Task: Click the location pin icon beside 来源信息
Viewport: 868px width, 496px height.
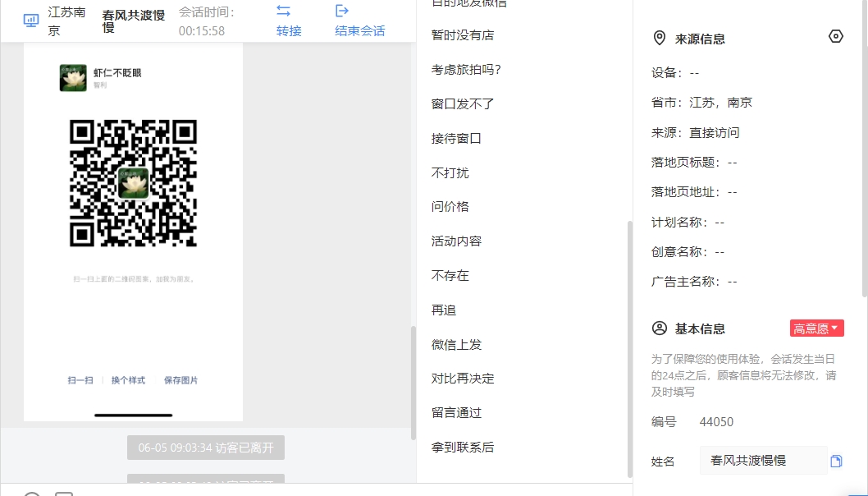Action: pos(660,38)
